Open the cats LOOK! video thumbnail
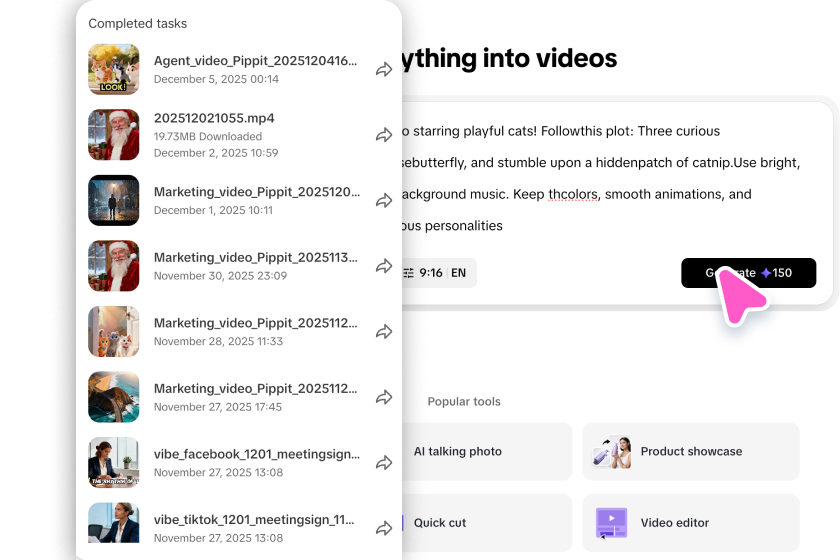The width and height of the screenshot is (840, 560). coord(114,70)
